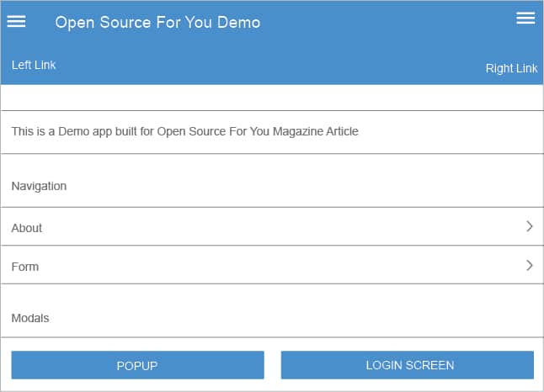The image size is (544, 392).
Task: Click the Right Link in subheader
Action: (x=511, y=68)
